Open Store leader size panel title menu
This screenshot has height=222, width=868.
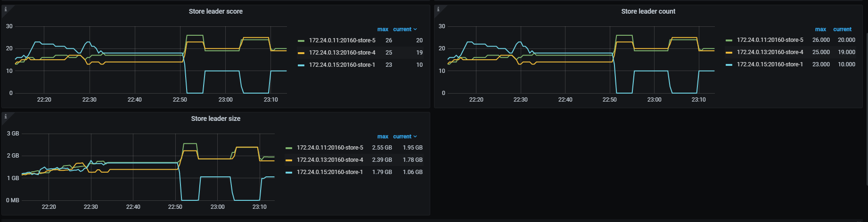click(216, 119)
